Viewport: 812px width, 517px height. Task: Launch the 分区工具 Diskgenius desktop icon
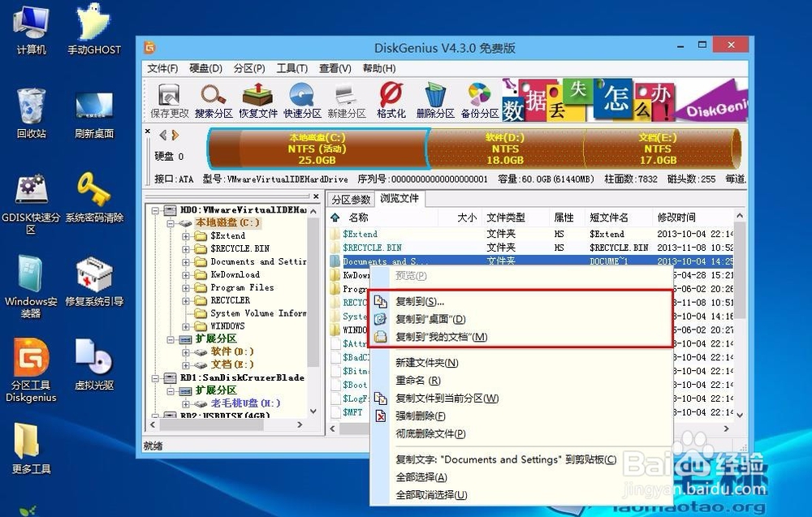coord(31,371)
